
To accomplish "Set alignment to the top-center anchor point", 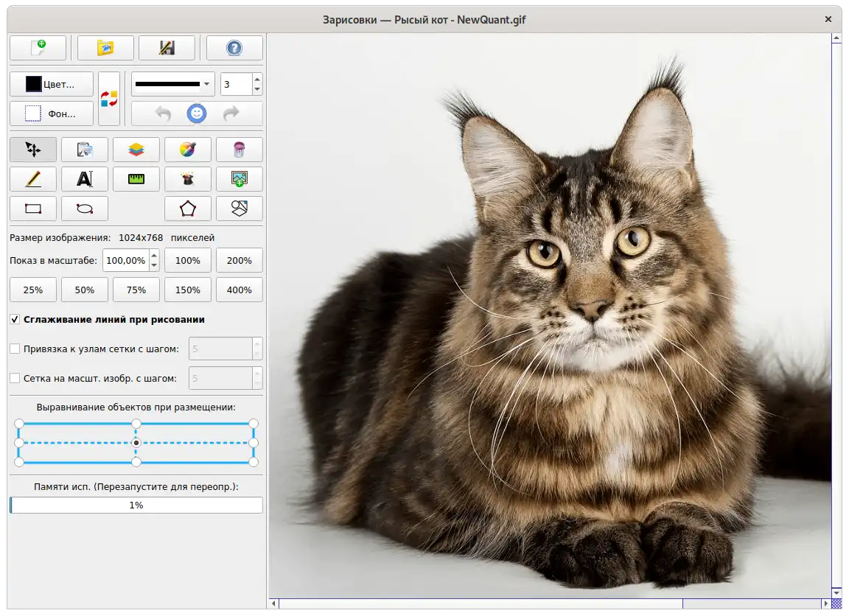I will [136, 423].
